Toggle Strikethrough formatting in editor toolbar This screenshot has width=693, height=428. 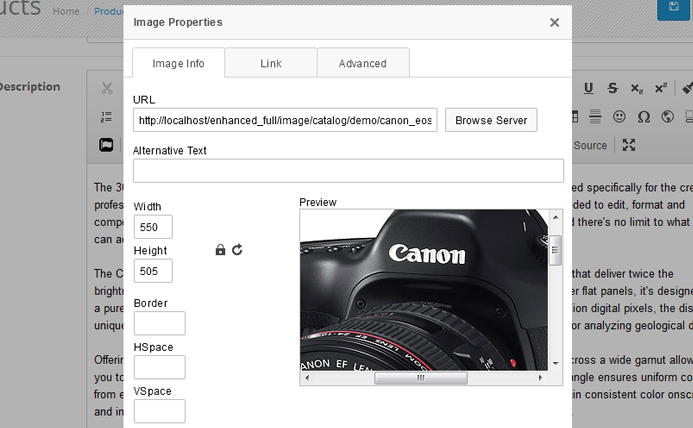pos(613,88)
